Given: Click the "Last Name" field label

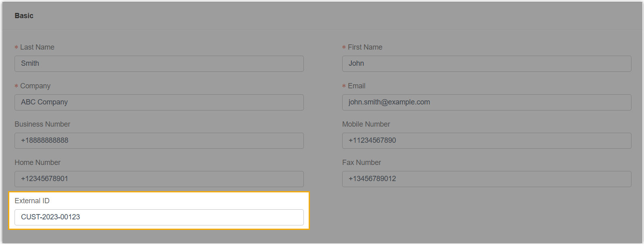Looking at the screenshot, I should coord(37,47).
